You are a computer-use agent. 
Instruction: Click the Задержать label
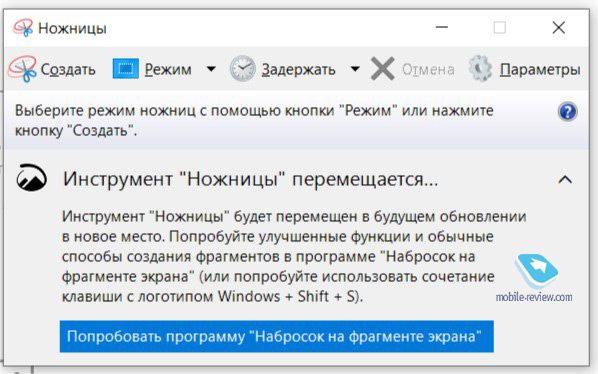click(299, 69)
